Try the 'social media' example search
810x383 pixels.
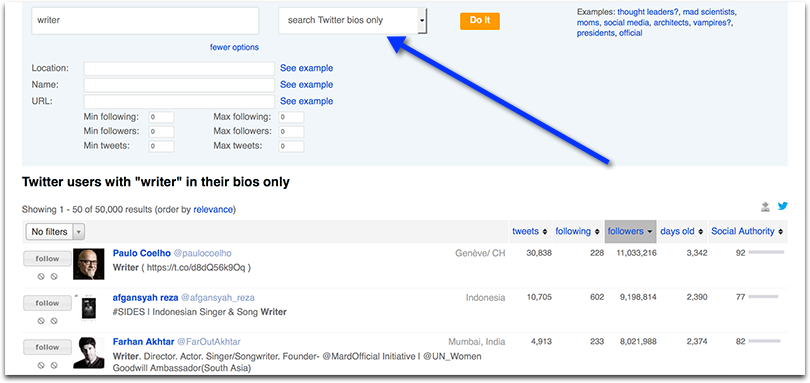tap(627, 23)
